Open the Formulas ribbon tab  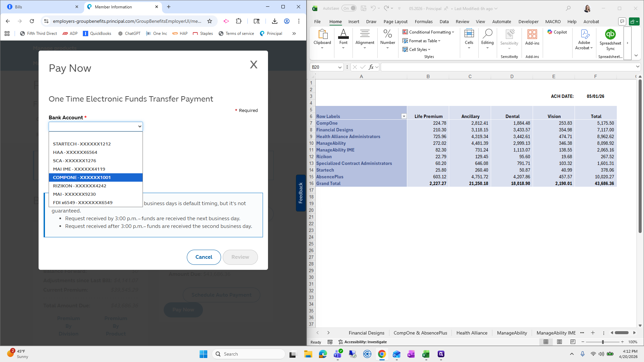423,21
